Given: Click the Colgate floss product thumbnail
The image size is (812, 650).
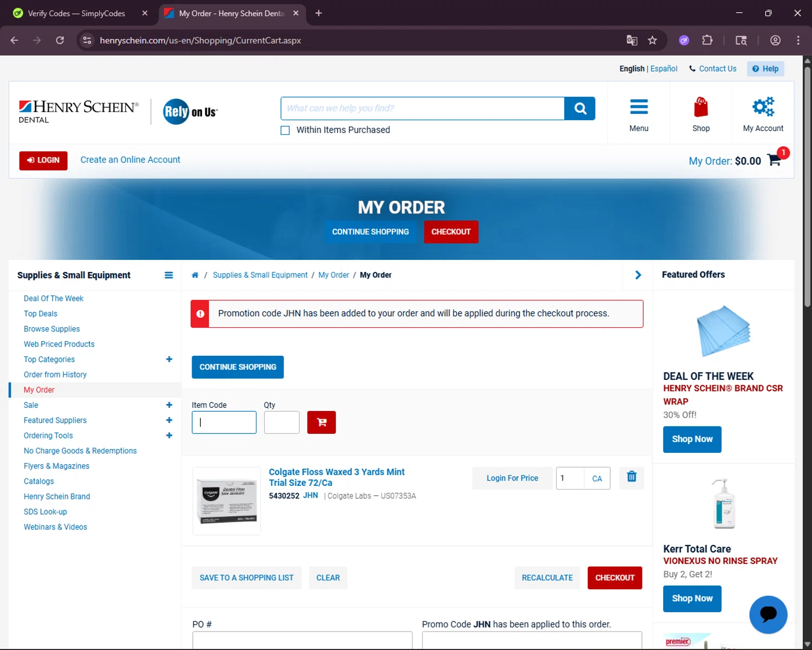Looking at the screenshot, I should click(x=227, y=501).
